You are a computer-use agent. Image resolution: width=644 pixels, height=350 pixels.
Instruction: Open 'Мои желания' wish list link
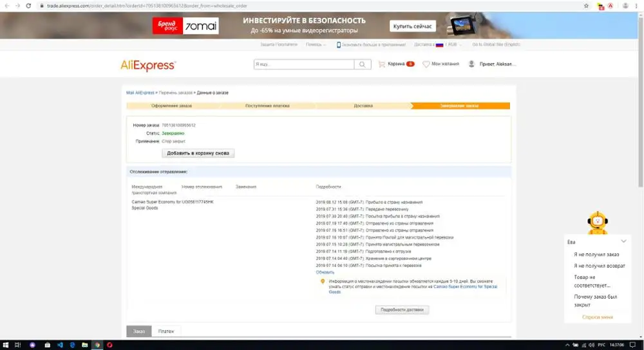tap(445, 64)
